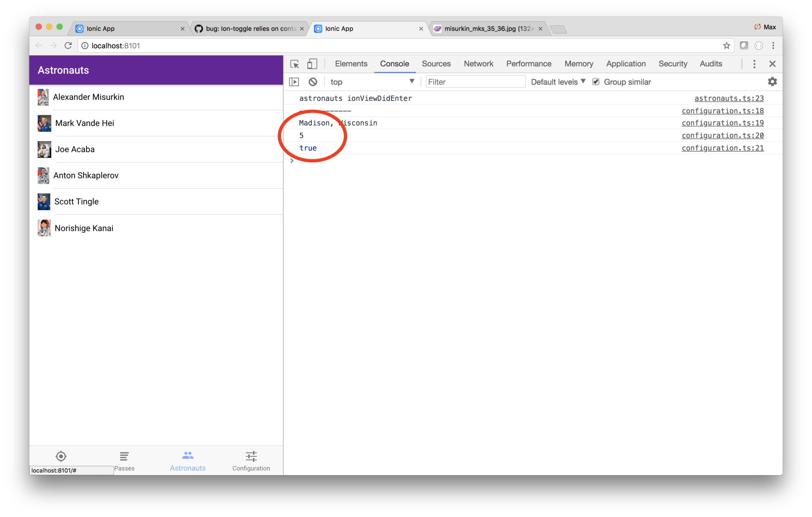Open Mark Vande Hei's photo thumbnail

click(x=44, y=123)
